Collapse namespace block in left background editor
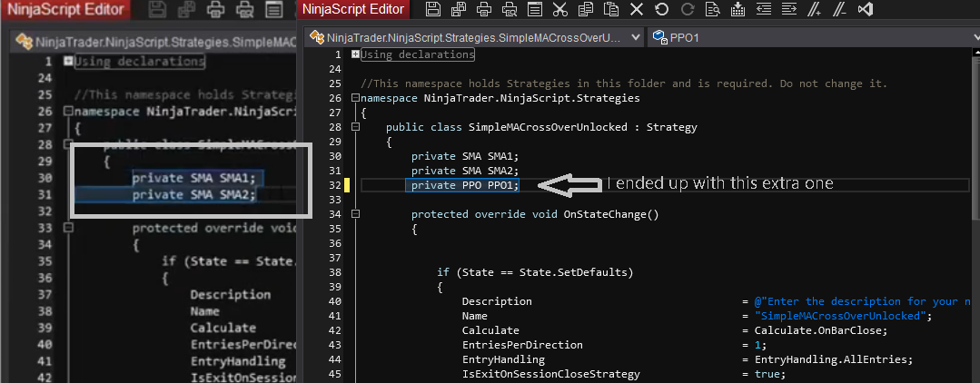This screenshot has height=383, width=980. pos(67,112)
